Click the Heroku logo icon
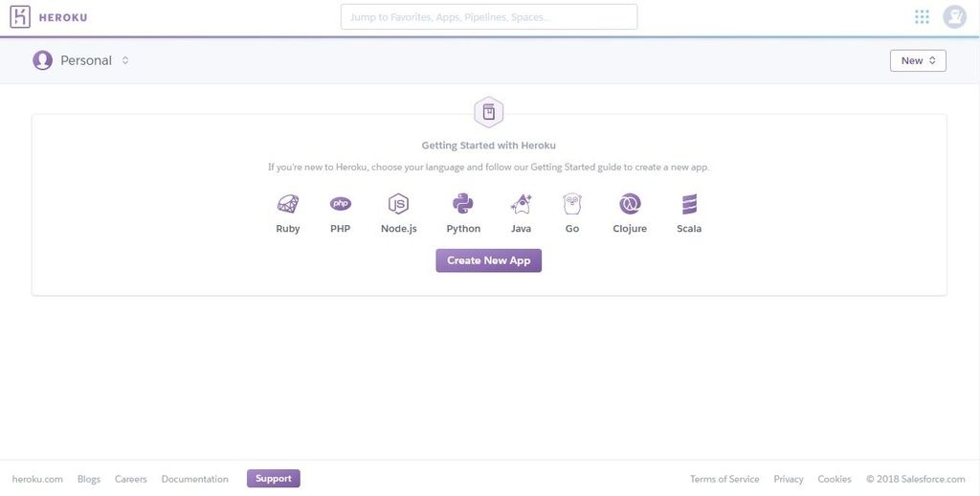Viewport: 980px width, 496px height. coord(20,17)
